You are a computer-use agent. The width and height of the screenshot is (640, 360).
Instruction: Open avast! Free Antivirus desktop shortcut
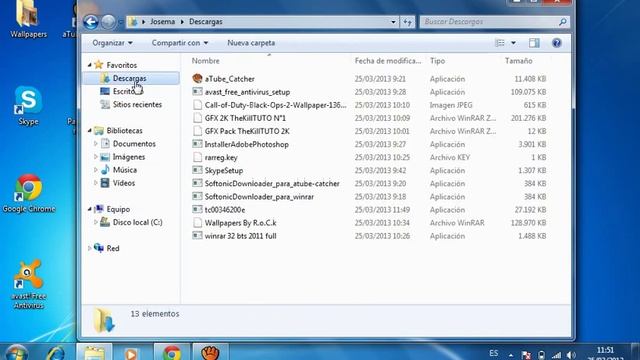(28, 284)
